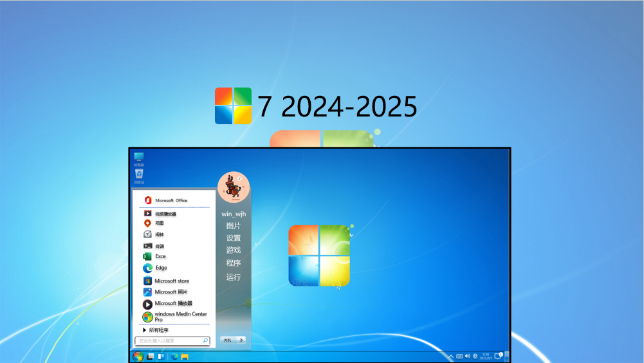The height and width of the screenshot is (363, 644).
Task: Launch windows Medin Center Pro
Action: 175,317
